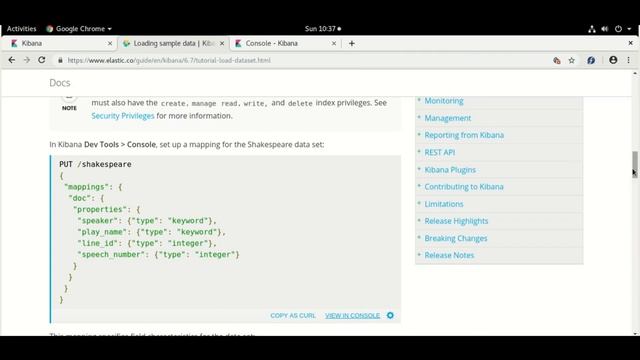Image resolution: width=640 pixels, height=360 pixels.
Task: Click the "mappings" code line
Action: tap(93, 187)
